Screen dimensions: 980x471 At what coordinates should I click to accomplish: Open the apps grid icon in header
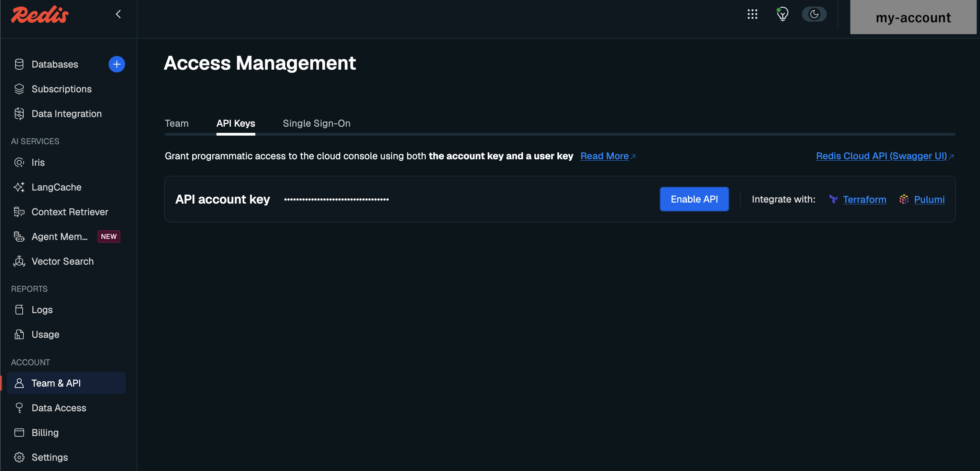pos(753,14)
